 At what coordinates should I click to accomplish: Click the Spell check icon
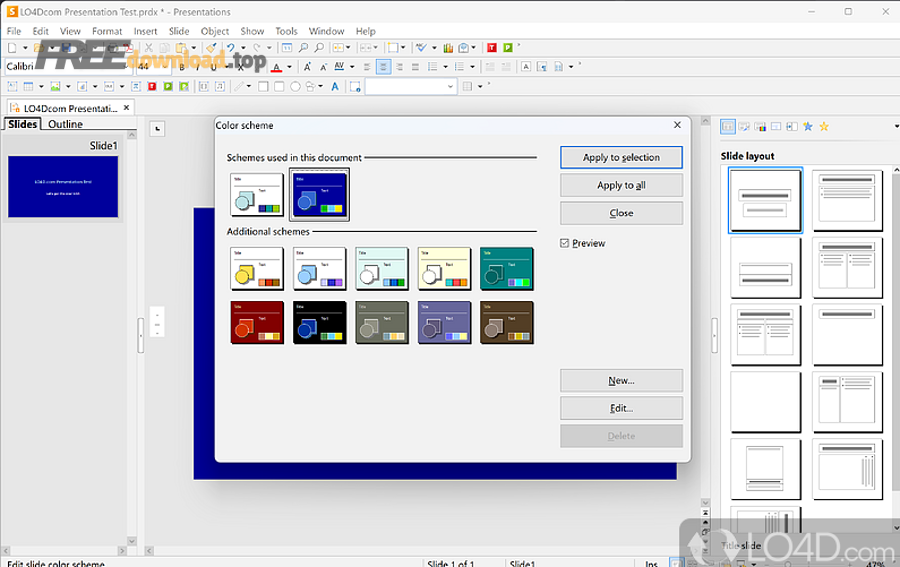pos(421,48)
